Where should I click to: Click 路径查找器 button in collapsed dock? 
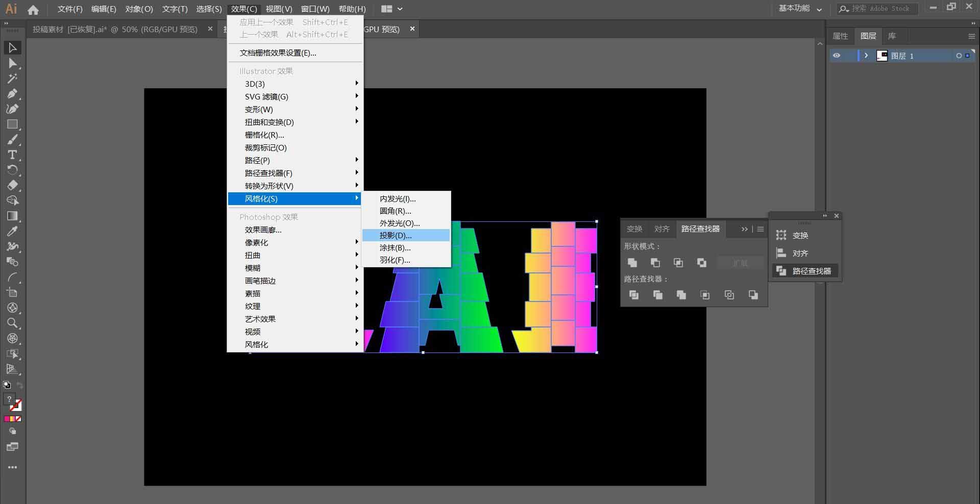[805, 271]
